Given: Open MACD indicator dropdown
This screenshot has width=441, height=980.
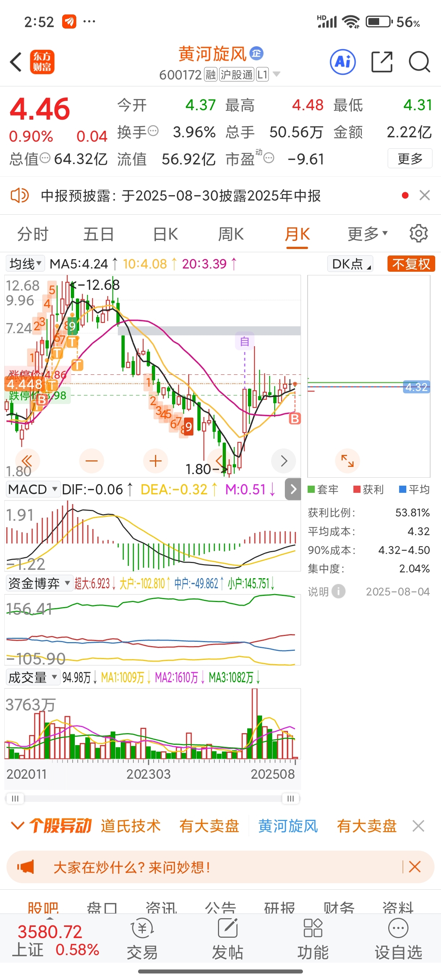Looking at the screenshot, I should pyautogui.click(x=33, y=489).
